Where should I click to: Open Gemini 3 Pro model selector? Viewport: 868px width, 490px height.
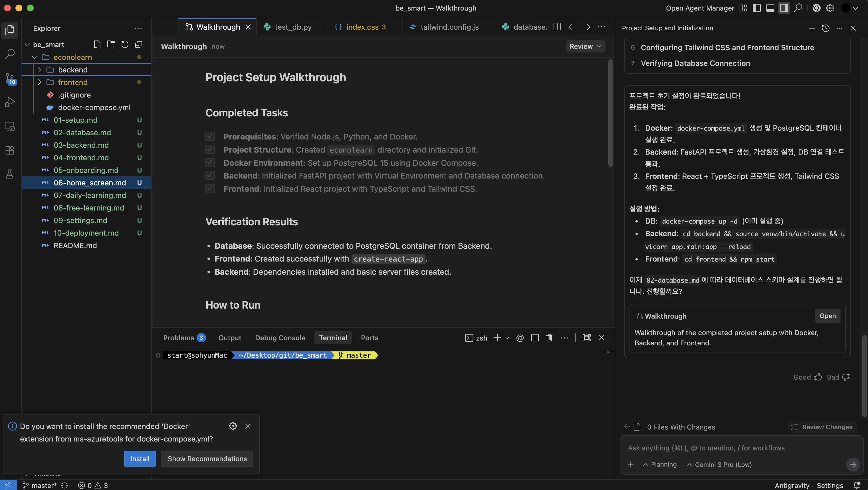click(x=719, y=465)
